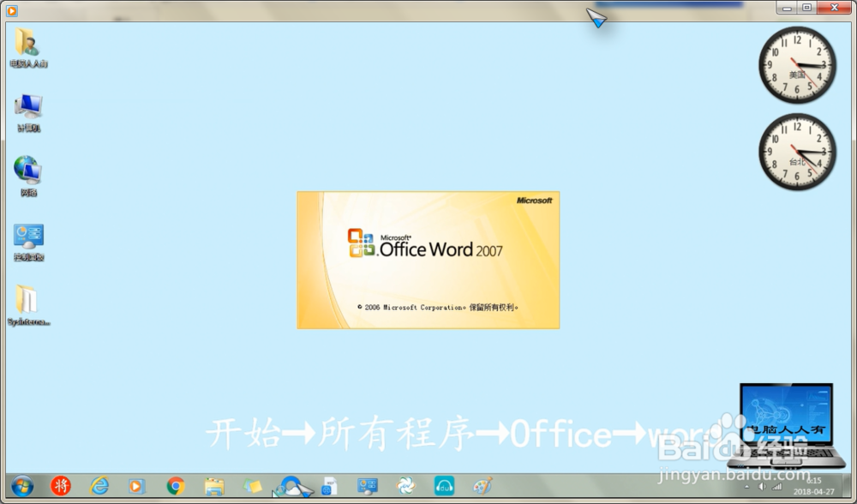Show hidden tray icons arrow
The image size is (857, 504).
[747, 486]
